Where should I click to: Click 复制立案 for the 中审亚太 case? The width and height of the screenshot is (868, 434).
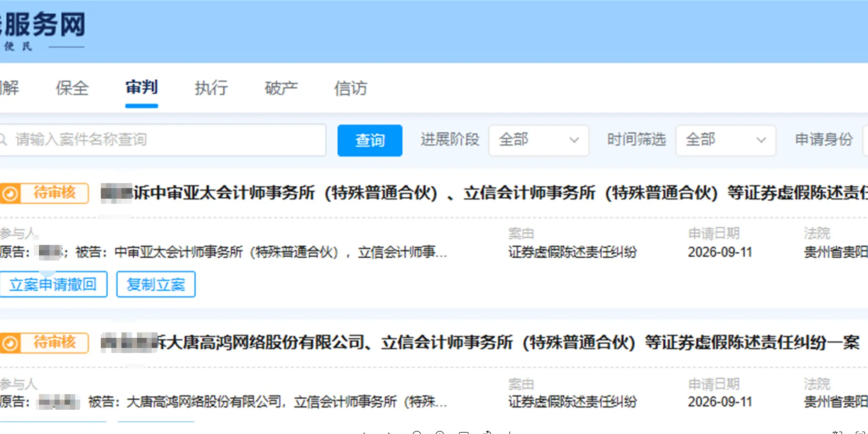click(156, 284)
